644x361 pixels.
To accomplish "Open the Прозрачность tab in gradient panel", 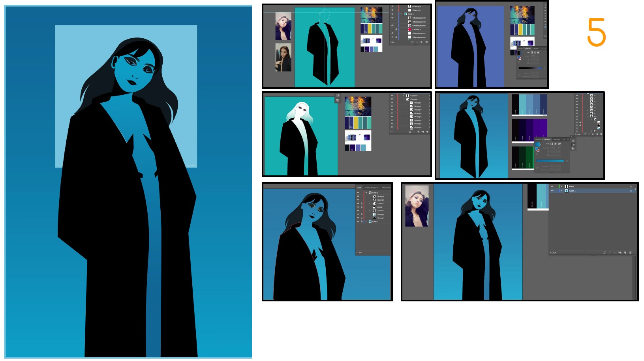I will [557, 139].
